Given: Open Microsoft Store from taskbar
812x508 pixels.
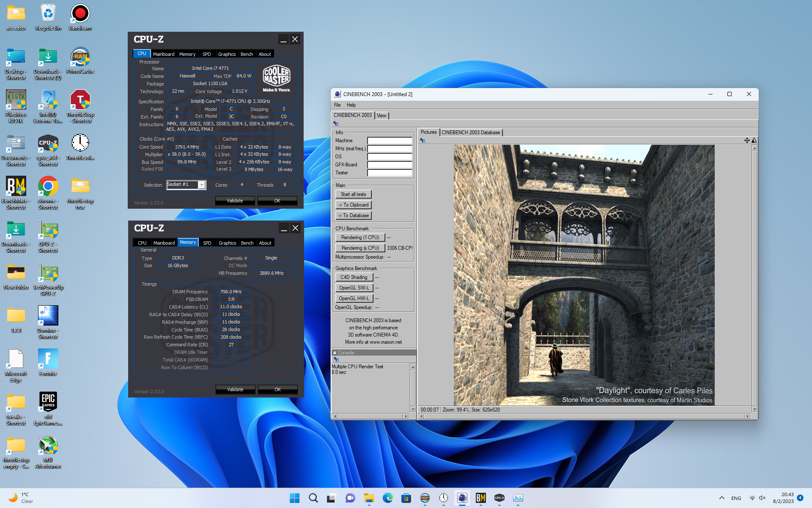Looking at the screenshot, I should pos(406,498).
